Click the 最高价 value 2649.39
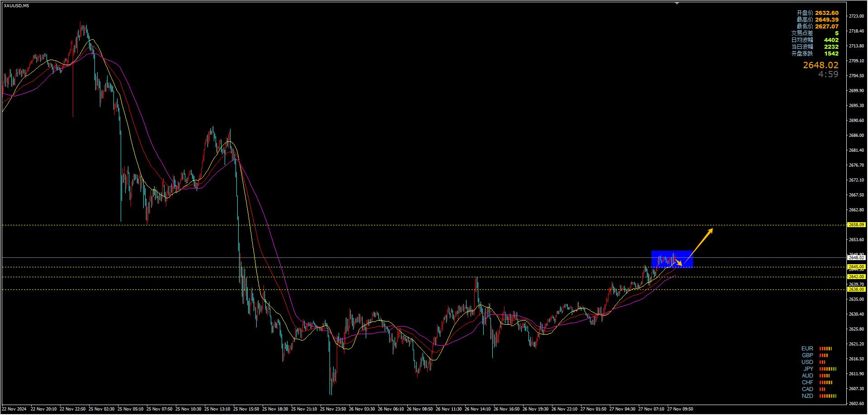Image resolution: width=868 pixels, height=415 pixels. point(827,20)
